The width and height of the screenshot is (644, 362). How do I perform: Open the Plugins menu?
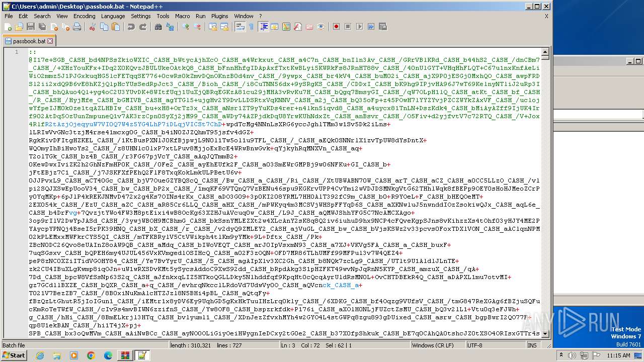coord(220,16)
